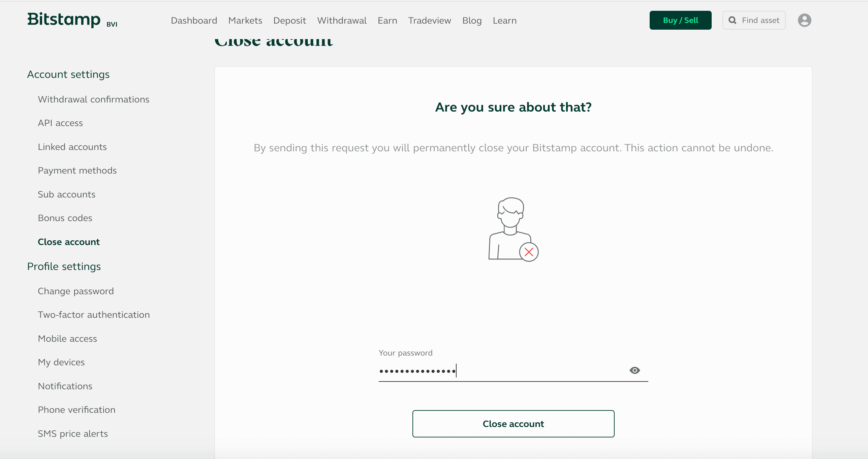This screenshot has width=868, height=459.
Task: Go to the Markets page
Action: click(x=245, y=21)
